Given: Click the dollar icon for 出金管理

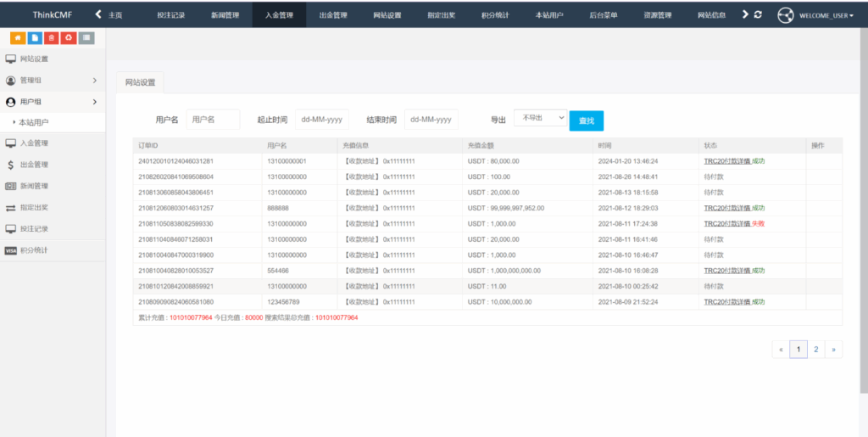Looking at the screenshot, I should coord(11,165).
